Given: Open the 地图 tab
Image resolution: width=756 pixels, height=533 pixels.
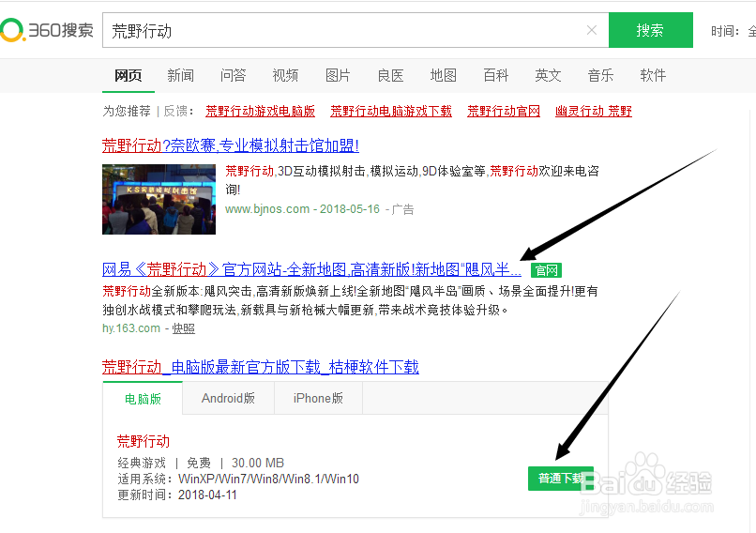Looking at the screenshot, I should tap(443, 75).
